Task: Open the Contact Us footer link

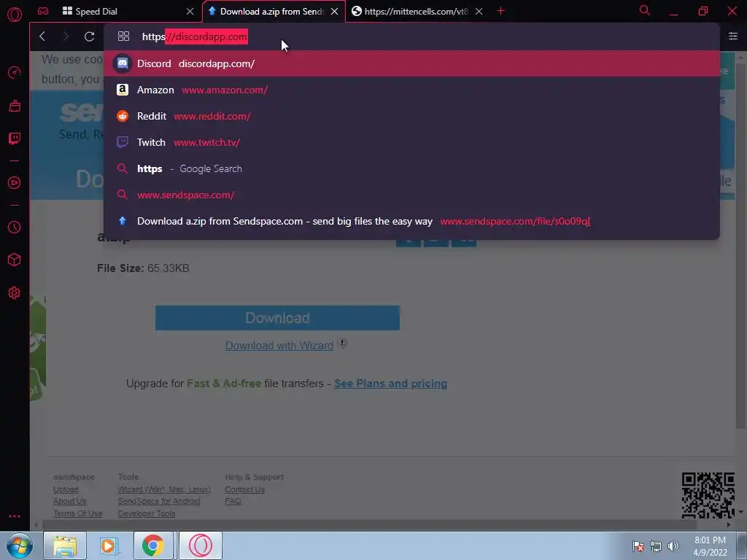Action: click(244, 489)
